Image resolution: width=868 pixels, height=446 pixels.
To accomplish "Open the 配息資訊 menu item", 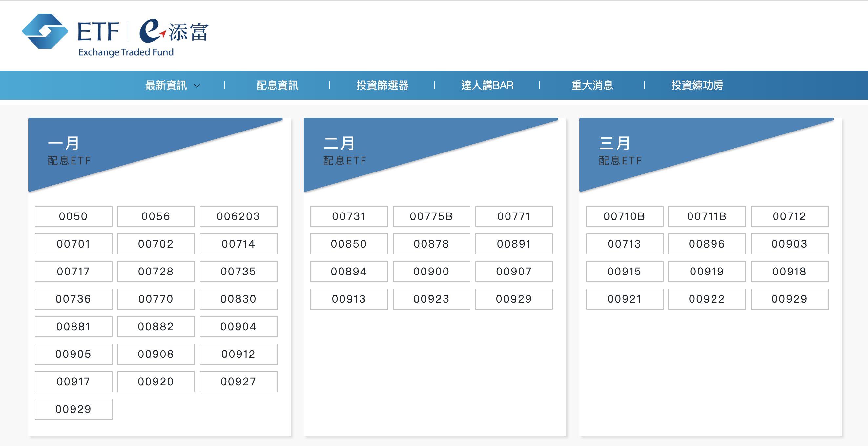I will coord(277,85).
